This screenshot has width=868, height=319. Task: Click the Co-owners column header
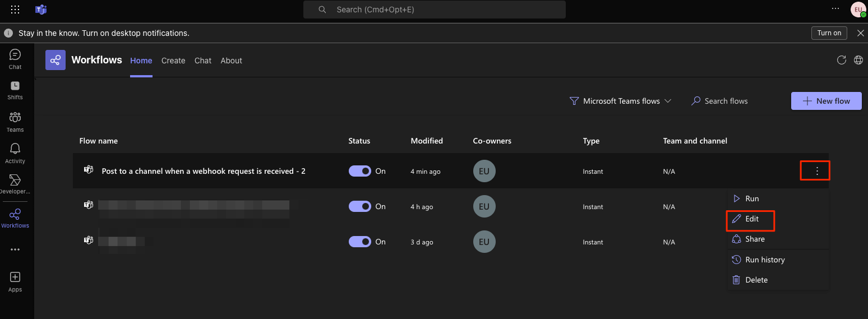(x=492, y=141)
